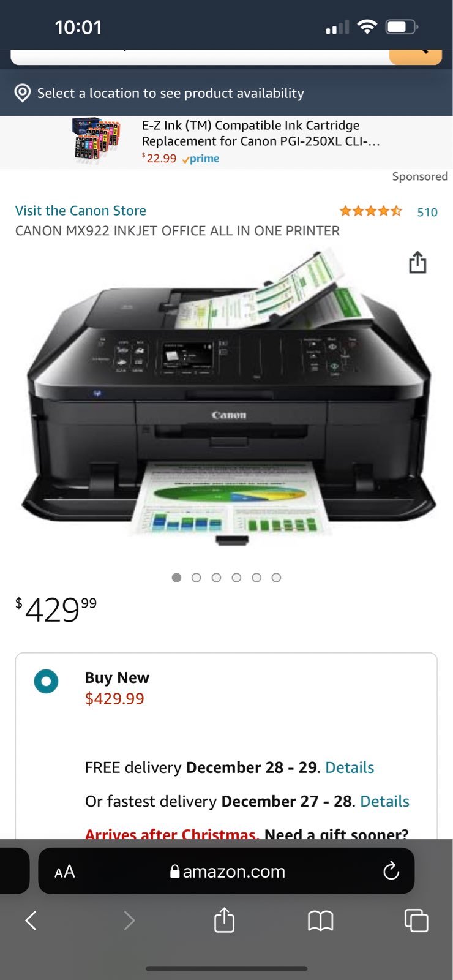The image size is (453, 980).
Task: Tap the star rating display
Action: pyautogui.click(x=371, y=211)
